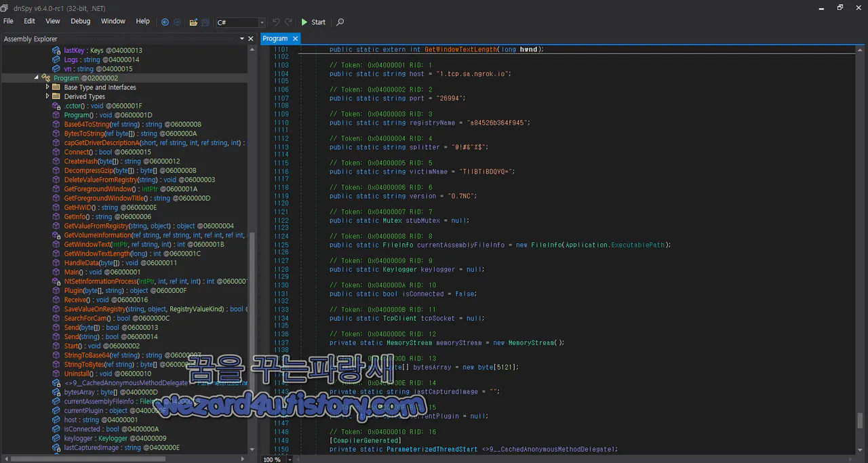Image resolution: width=868 pixels, height=463 pixels.
Task: Click the Derived Types folder icon
Action: click(x=57, y=96)
